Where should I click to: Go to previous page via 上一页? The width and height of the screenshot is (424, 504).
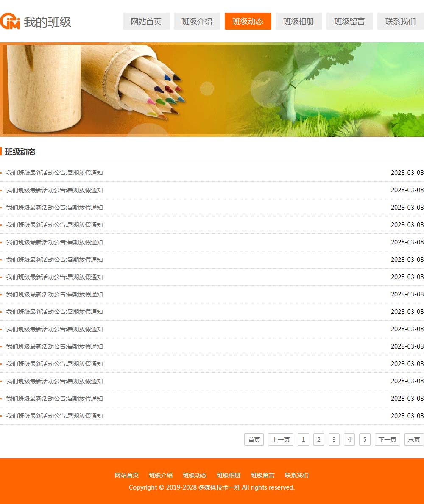click(281, 440)
